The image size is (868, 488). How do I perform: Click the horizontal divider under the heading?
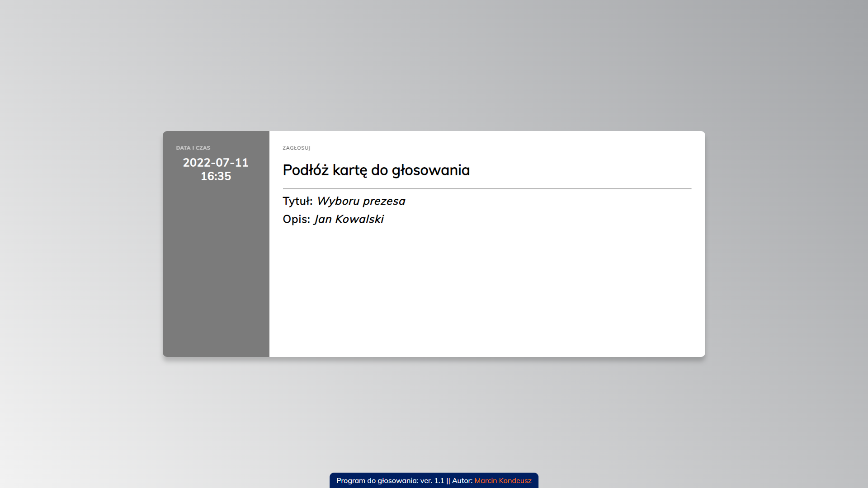click(487, 188)
